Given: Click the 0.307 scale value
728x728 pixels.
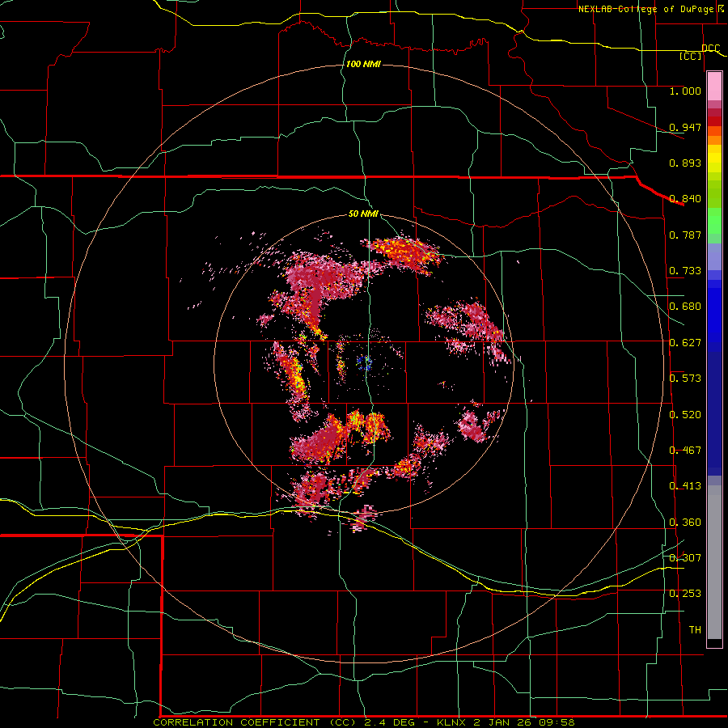Looking at the screenshot, I should (x=685, y=558).
